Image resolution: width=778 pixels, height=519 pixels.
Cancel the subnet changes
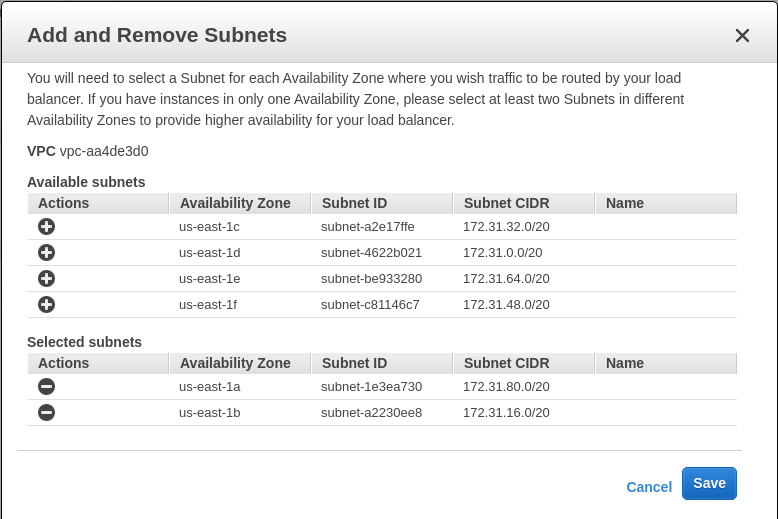point(649,487)
